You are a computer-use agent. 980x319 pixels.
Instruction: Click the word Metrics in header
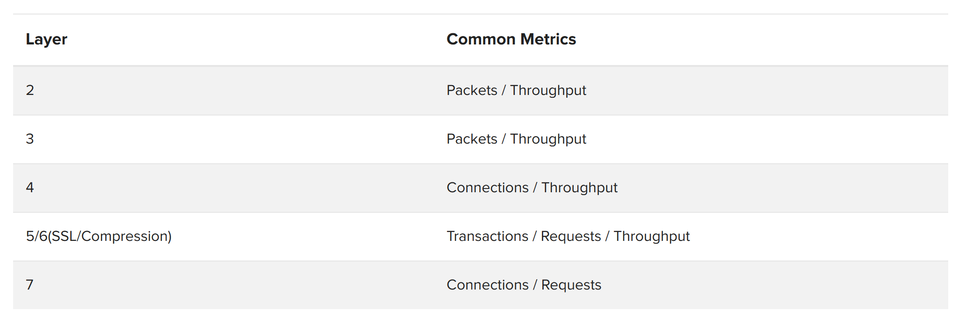(x=548, y=39)
